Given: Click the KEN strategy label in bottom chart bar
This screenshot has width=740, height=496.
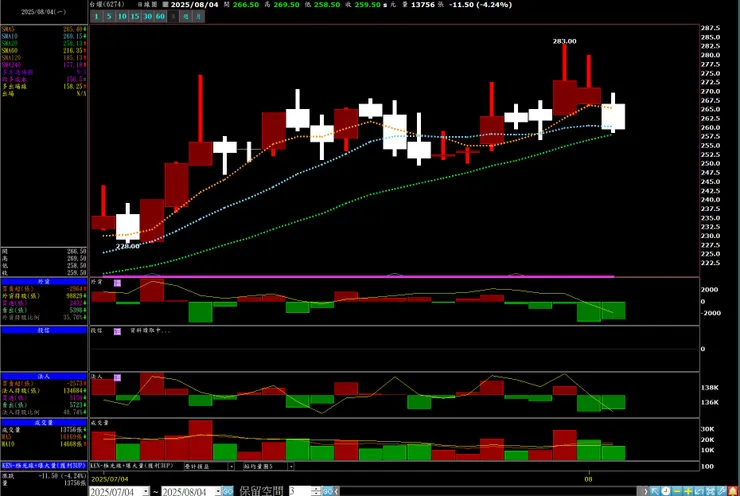Looking at the screenshot, I should (x=131, y=466).
